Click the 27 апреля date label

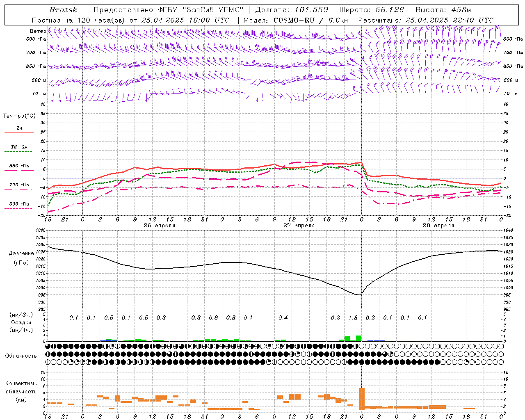coord(299,226)
